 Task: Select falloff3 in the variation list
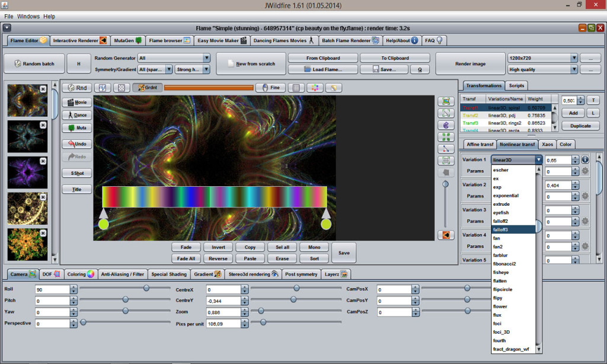(513, 229)
